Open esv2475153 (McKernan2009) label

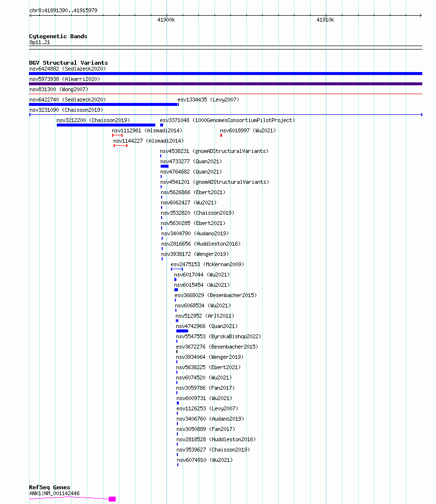click(x=207, y=264)
